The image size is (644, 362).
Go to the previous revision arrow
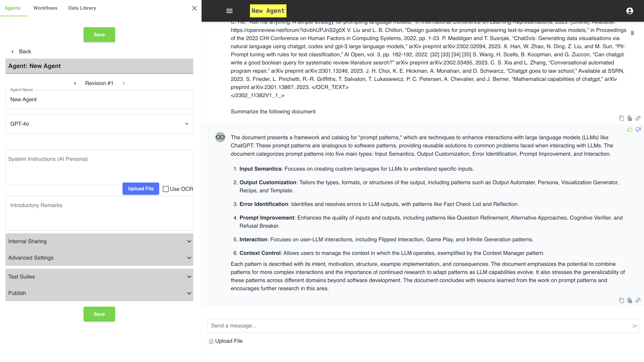pyautogui.click(x=75, y=83)
